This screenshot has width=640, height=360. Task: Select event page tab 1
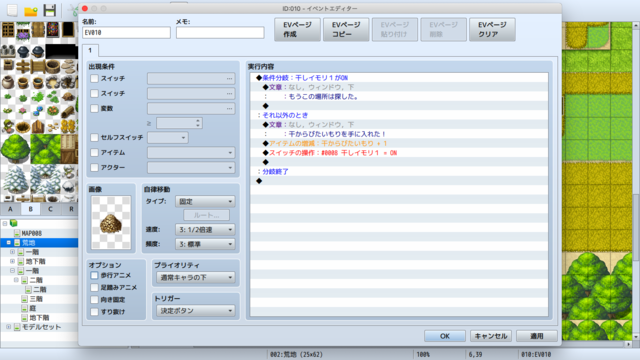coord(90,50)
